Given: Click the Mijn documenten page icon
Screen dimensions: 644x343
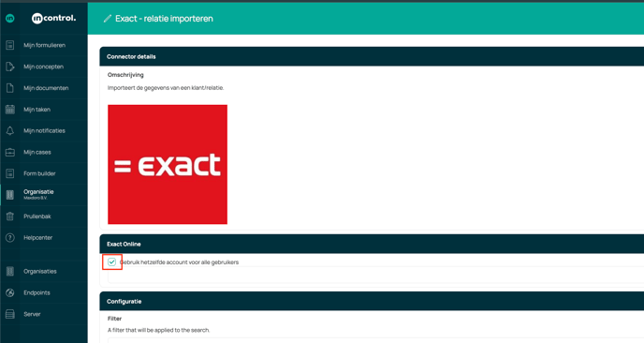Looking at the screenshot, I should coord(10,88).
